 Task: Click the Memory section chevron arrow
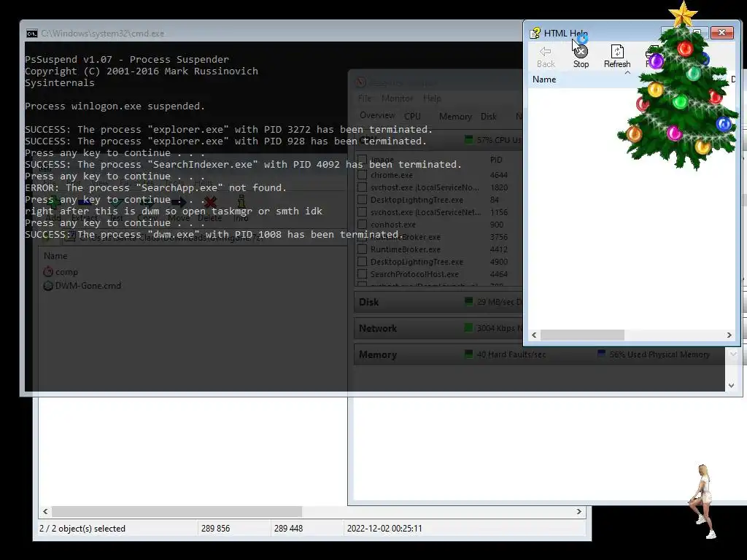(732, 354)
